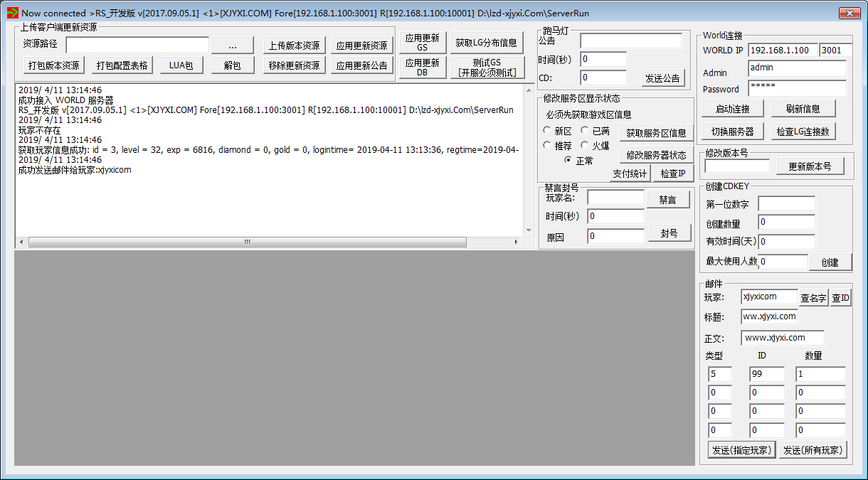Select the 火爆 server status option
This screenshot has width=868, height=480.
tap(585, 146)
